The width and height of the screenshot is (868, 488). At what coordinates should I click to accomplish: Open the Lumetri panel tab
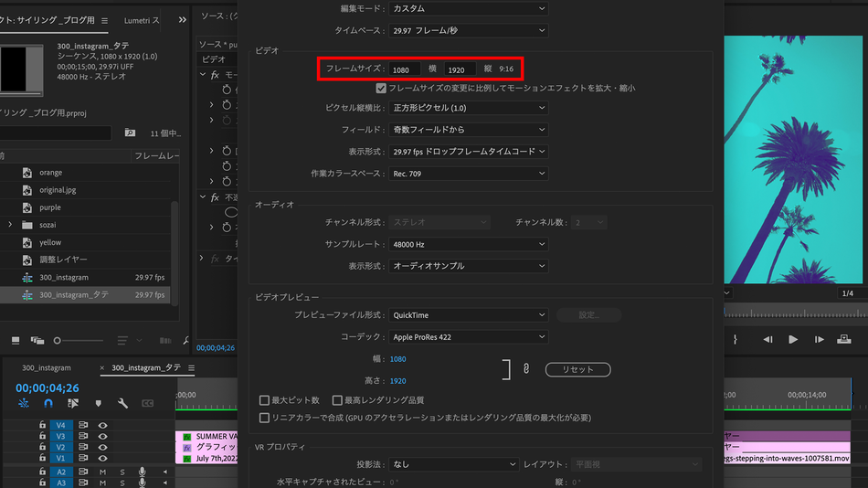pos(141,20)
